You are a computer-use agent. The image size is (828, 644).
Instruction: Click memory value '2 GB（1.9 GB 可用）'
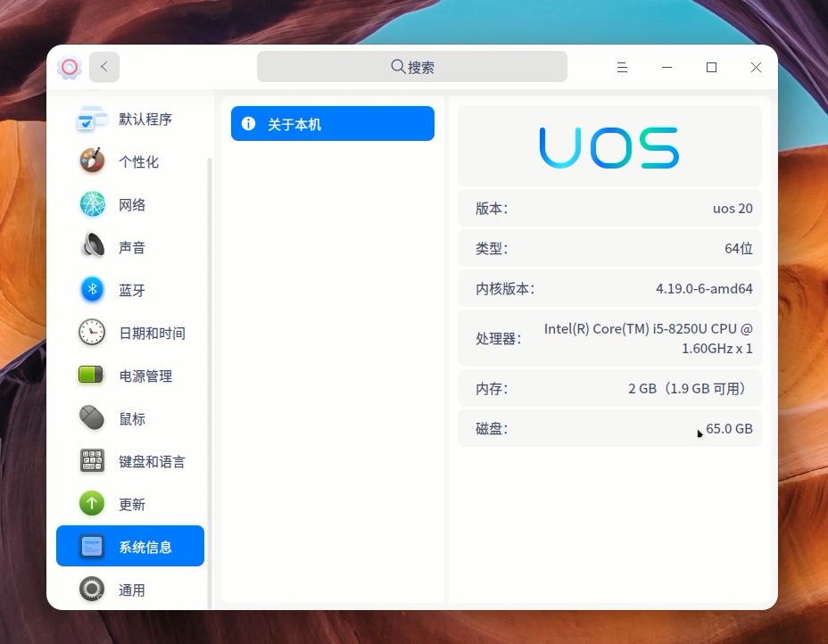[687, 389]
